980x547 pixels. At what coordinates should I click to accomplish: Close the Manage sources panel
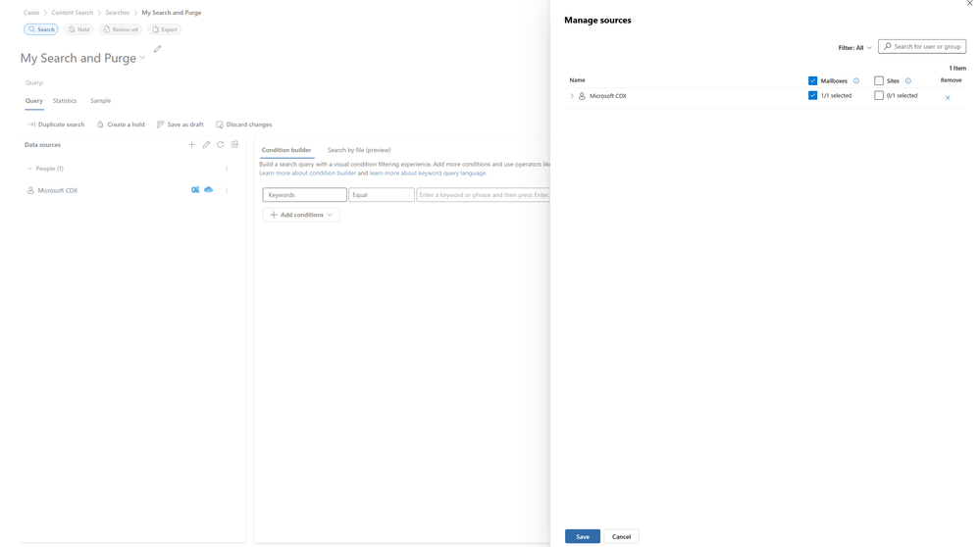(970, 3)
